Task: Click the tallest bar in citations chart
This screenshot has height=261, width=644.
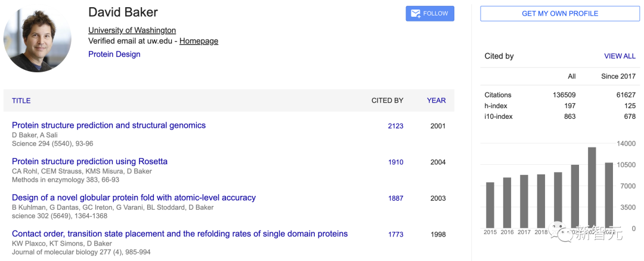Action: [x=592, y=188]
